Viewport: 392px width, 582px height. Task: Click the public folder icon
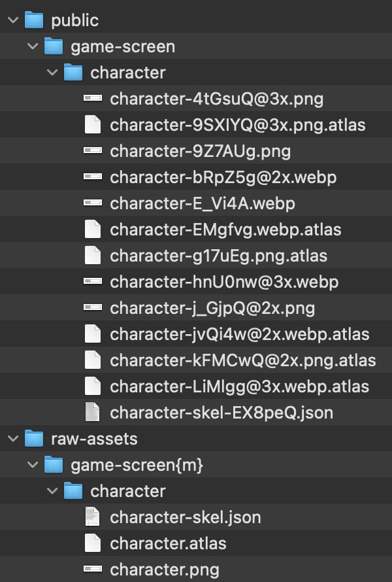[33, 20]
